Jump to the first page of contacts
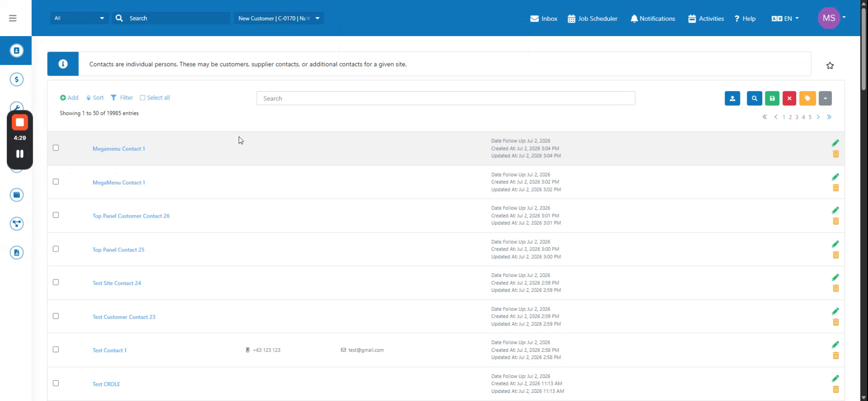This screenshot has width=868, height=401. 764,117
